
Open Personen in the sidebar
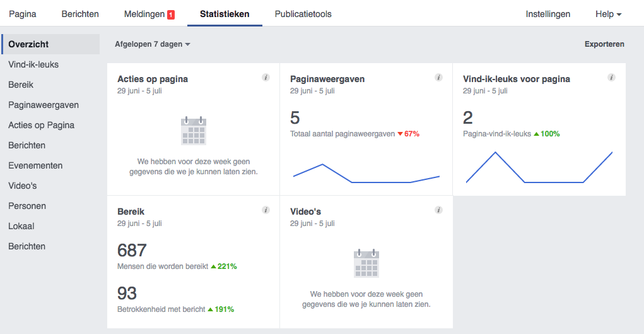[x=27, y=206]
